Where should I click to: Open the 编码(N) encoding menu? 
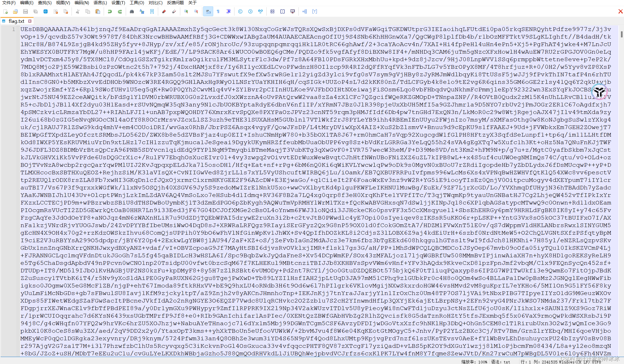(x=82, y=3)
